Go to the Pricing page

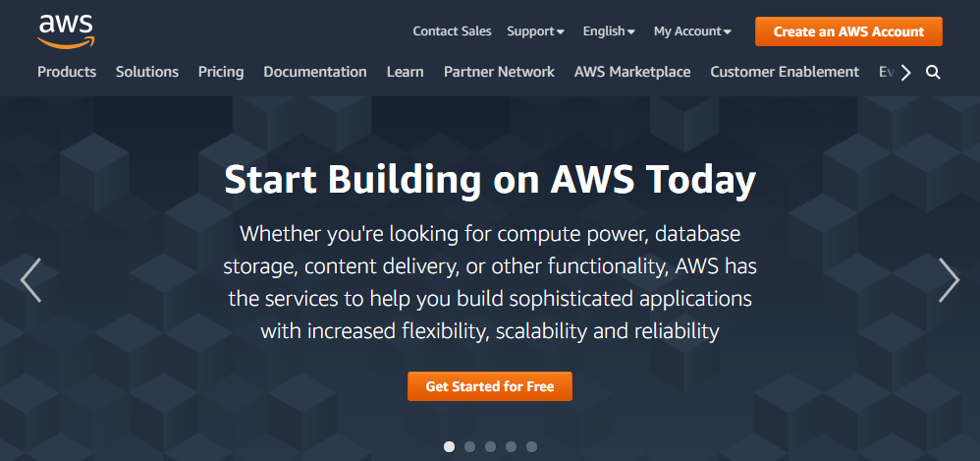coord(221,72)
